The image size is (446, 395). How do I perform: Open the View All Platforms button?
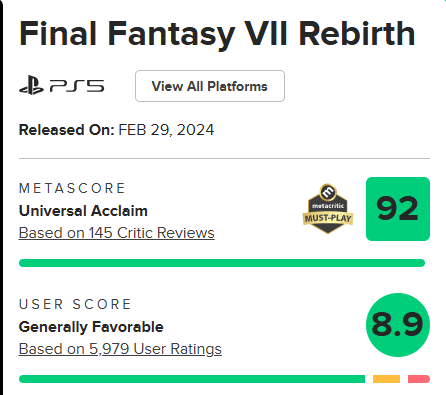click(x=210, y=86)
